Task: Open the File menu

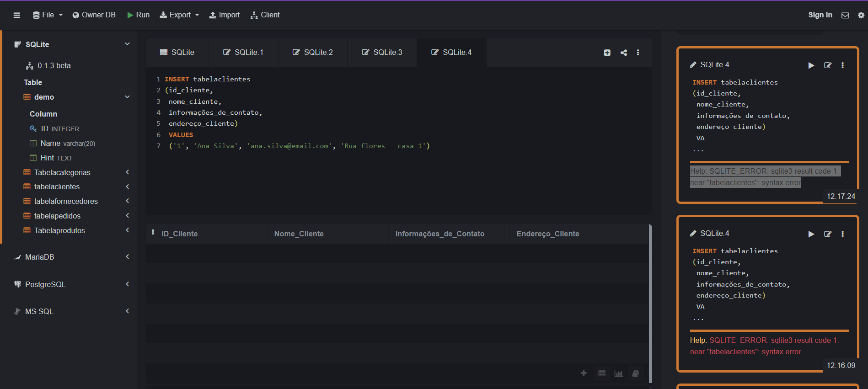Action: pos(48,15)
